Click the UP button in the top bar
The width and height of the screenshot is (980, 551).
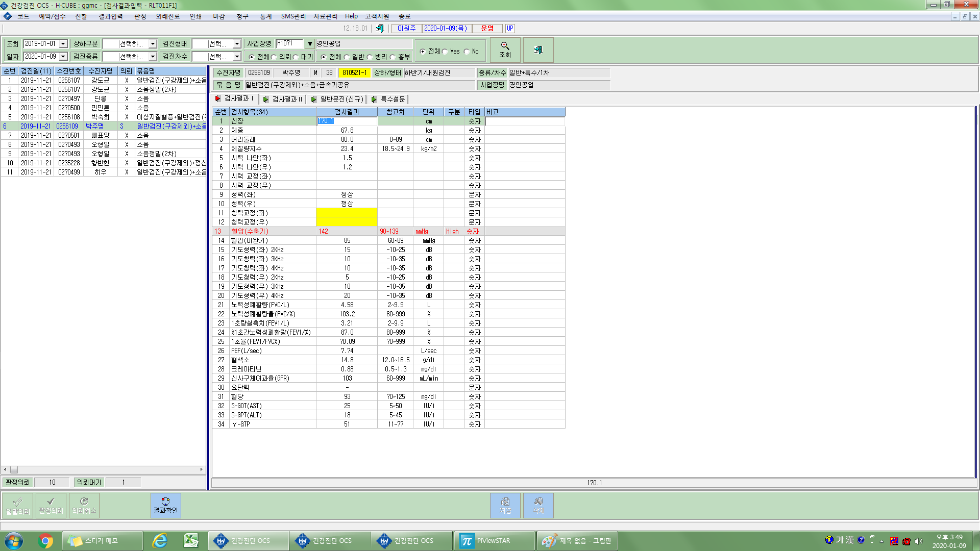pos(510,29)
